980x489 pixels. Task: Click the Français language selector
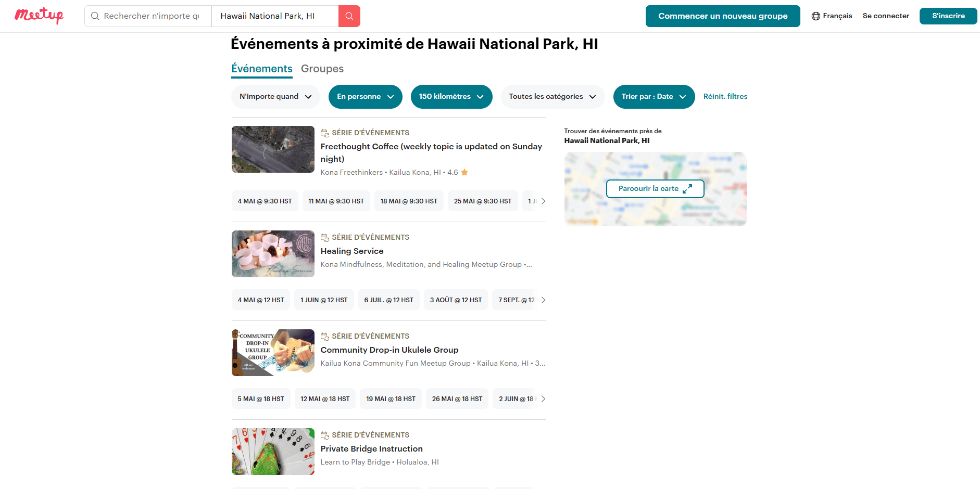(x=832, y=16)
